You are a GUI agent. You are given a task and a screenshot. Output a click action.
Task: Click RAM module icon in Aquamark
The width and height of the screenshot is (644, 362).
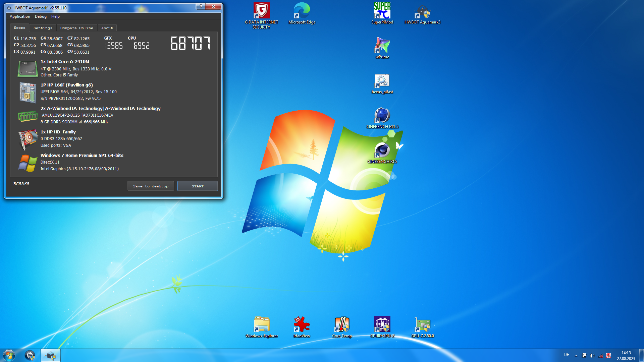click(28, 116)
